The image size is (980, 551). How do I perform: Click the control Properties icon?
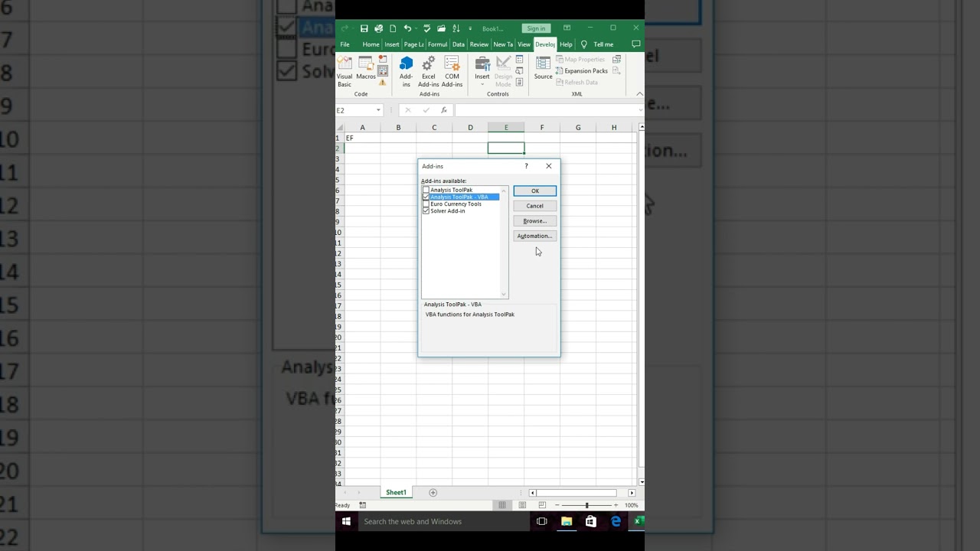coord(520,60)
